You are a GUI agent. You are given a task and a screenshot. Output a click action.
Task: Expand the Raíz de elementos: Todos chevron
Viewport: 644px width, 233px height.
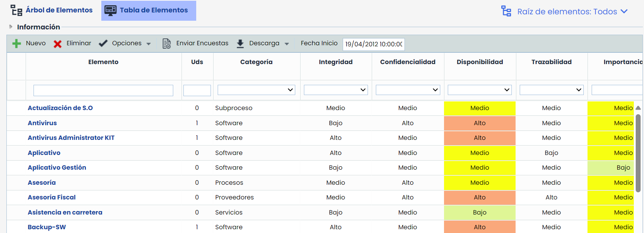624,11
